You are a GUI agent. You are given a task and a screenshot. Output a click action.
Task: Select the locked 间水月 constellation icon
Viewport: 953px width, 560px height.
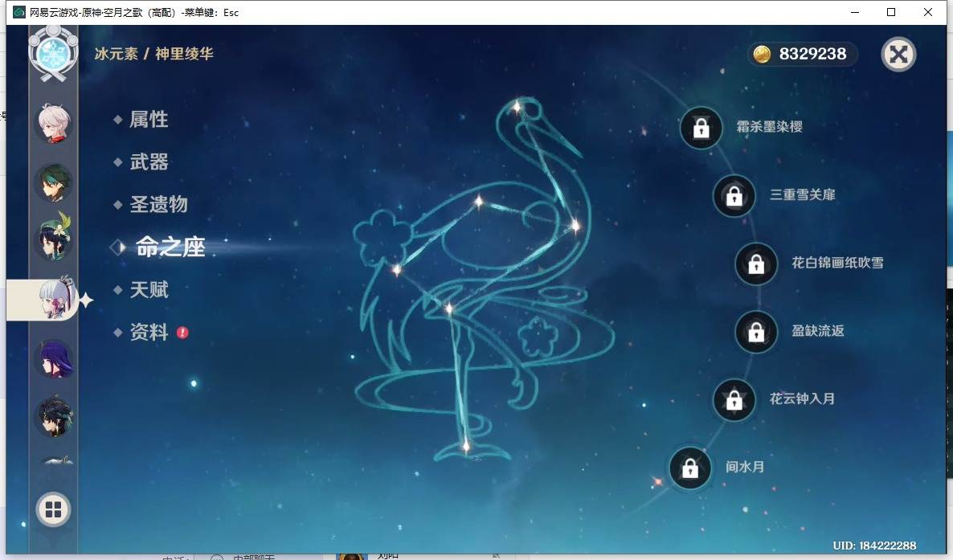(x=689, y=468)
